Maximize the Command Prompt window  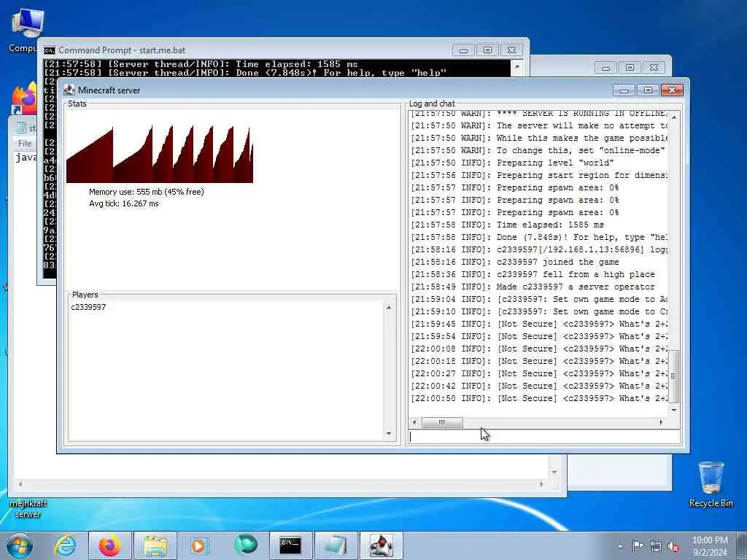click(x=487, y=50)
